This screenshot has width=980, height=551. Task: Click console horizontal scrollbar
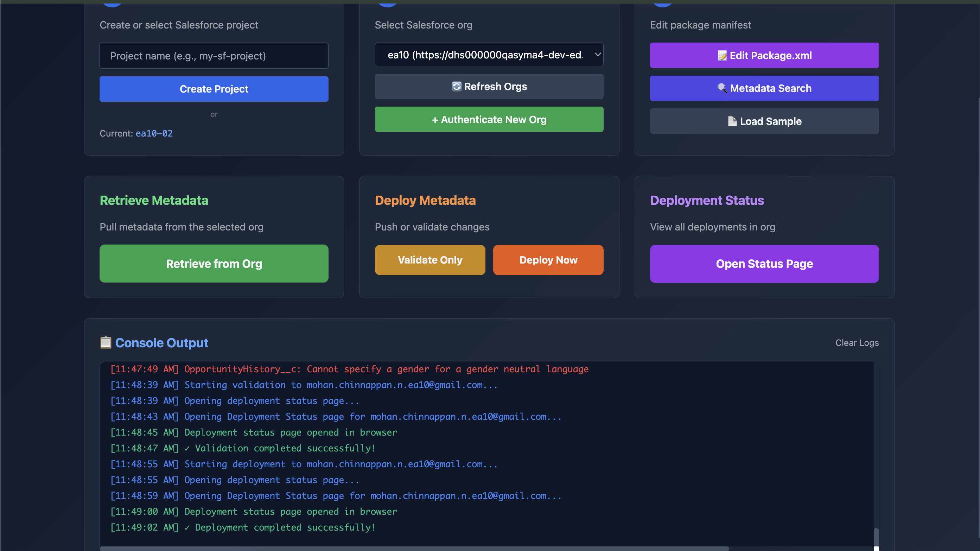tap(414, 548)
